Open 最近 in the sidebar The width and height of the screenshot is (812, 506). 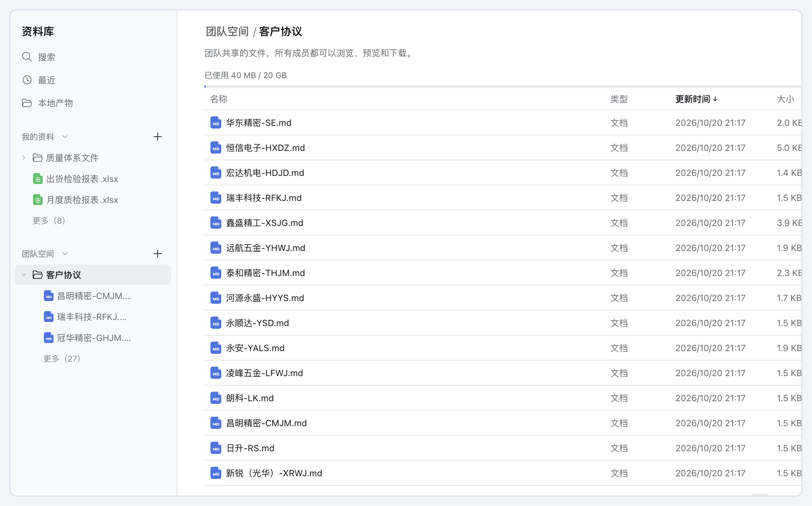click(93, 80)
